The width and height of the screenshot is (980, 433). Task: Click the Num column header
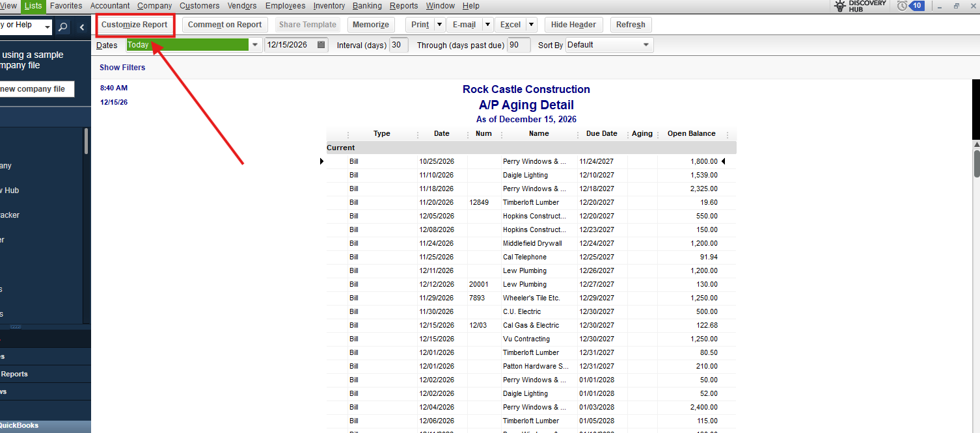point(483,134)
